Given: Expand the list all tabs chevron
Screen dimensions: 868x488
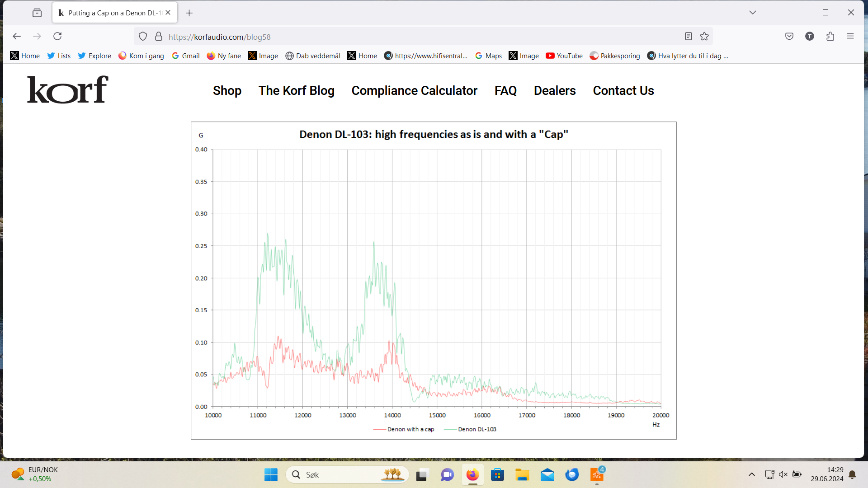Looking at the screenshot, I should pyautogui.click(x=753, y=13).
